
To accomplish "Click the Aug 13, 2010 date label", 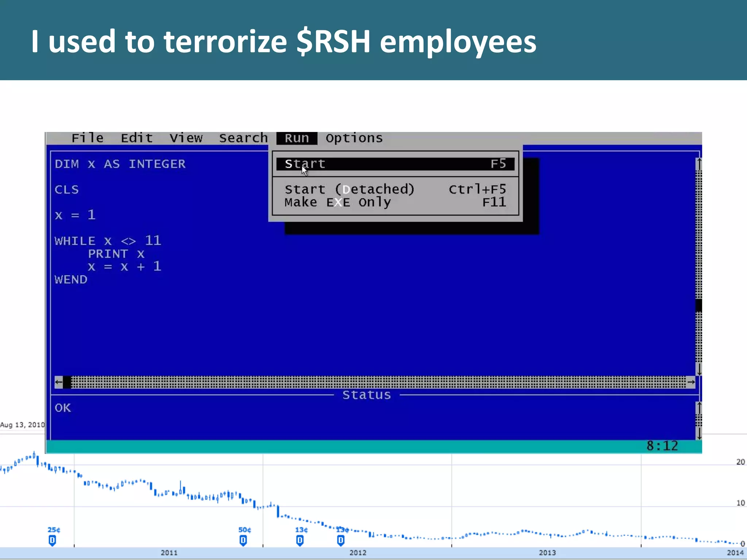I will (22, 425).
